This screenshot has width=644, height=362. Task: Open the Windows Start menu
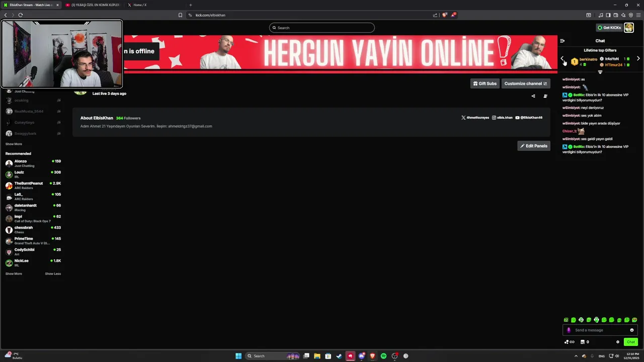pyautogui.click(x=238, y=356)
